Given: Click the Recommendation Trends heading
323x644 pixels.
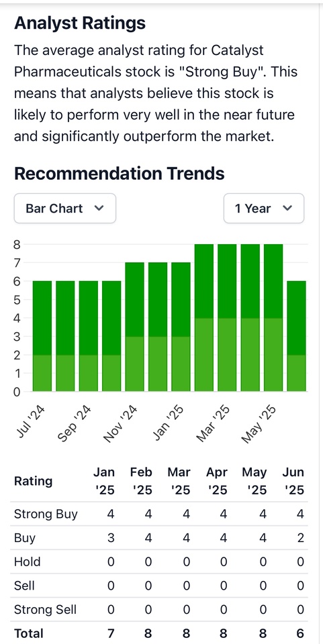Looking at the screenshot, I should [119, 173].
